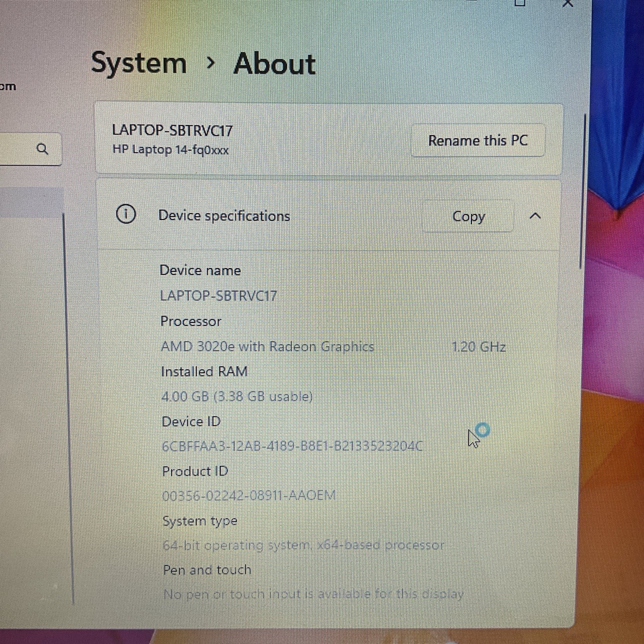Click the System type label
644x644 pixels.
tap(200, 521)
